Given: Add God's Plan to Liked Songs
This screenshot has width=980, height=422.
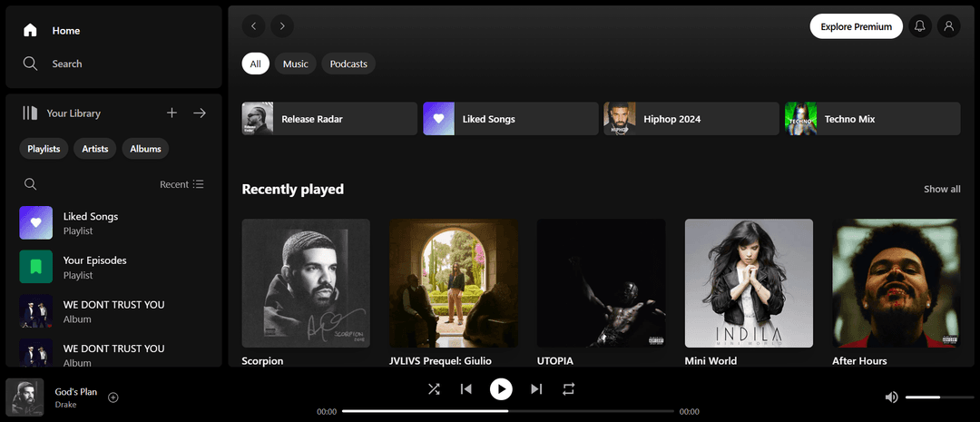Looking at the screenshot, I should pos(113,397).
